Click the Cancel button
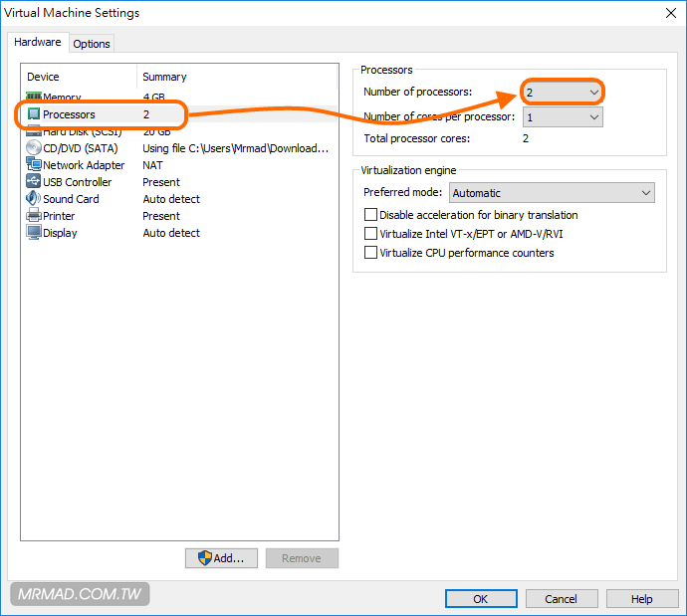 click(561, 598)
